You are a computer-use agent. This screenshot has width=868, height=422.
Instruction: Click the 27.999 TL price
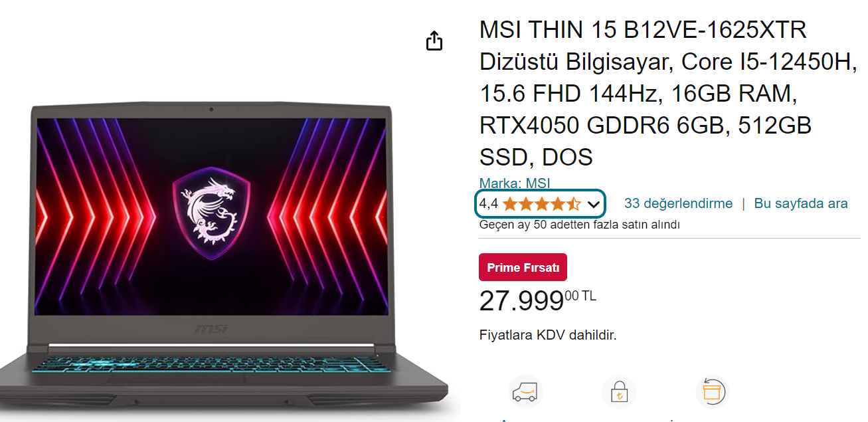tap(538, 300)
